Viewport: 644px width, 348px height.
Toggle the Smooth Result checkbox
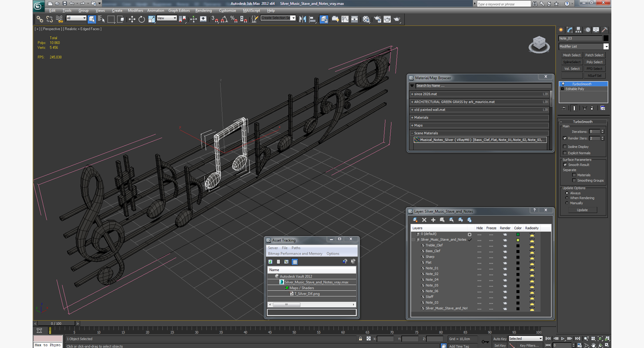(565, 165)
